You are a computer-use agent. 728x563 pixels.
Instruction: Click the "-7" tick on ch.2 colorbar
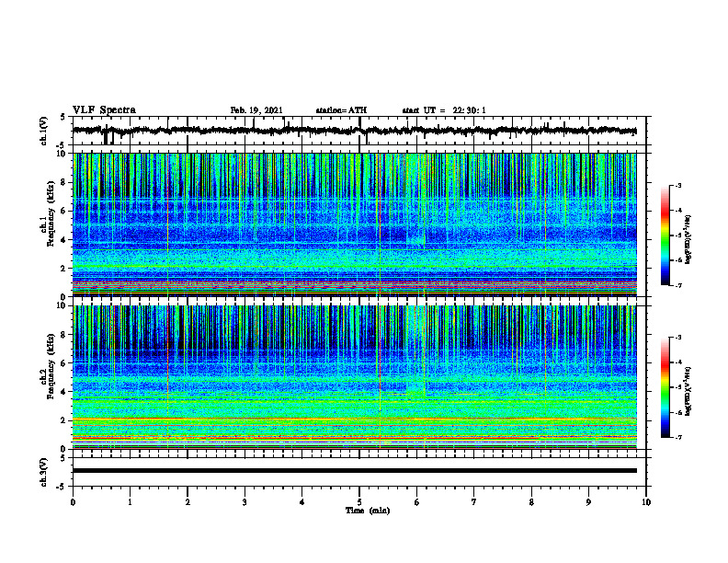678,437
